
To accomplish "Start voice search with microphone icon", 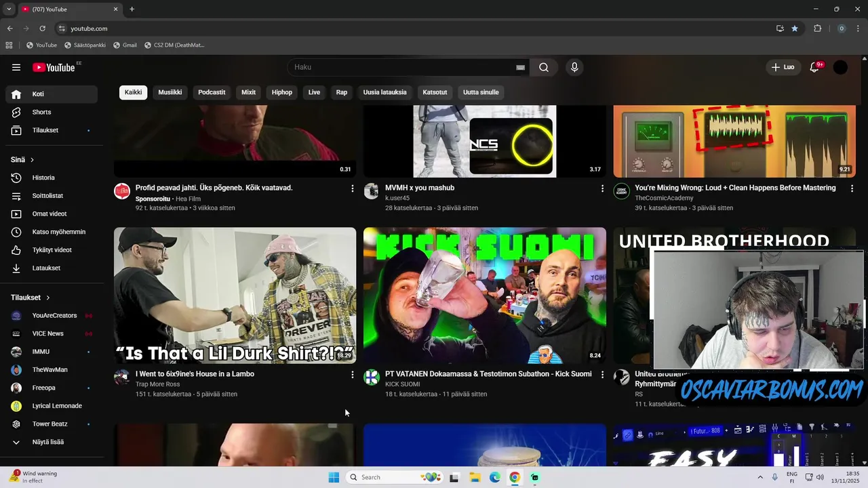I will tap(574, 67).
